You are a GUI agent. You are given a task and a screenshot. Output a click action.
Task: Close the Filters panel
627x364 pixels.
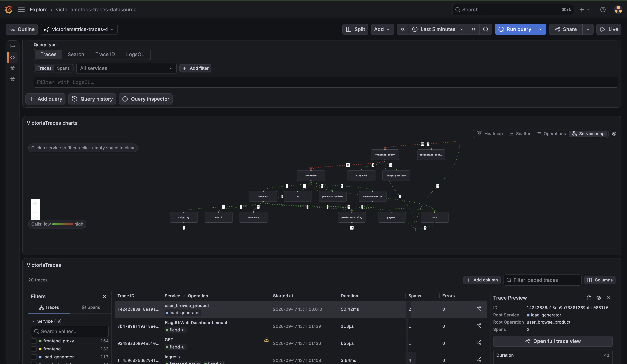point(104,296)
